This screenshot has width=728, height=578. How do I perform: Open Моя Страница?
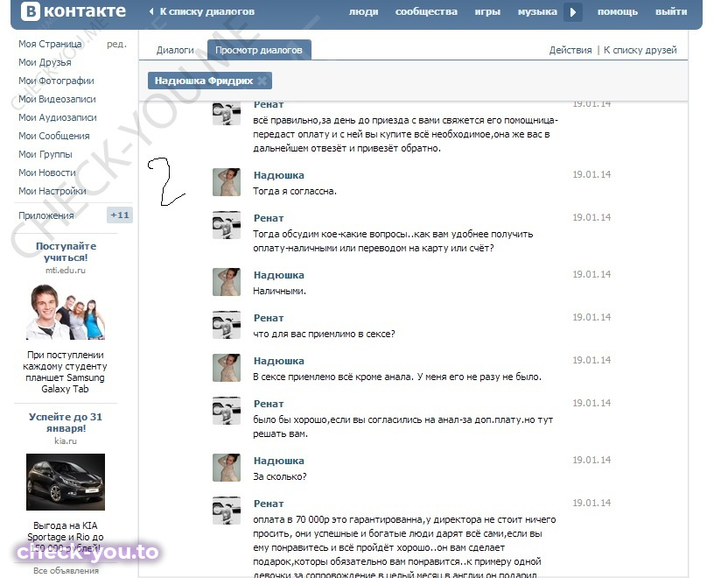(x=50, y=44)
